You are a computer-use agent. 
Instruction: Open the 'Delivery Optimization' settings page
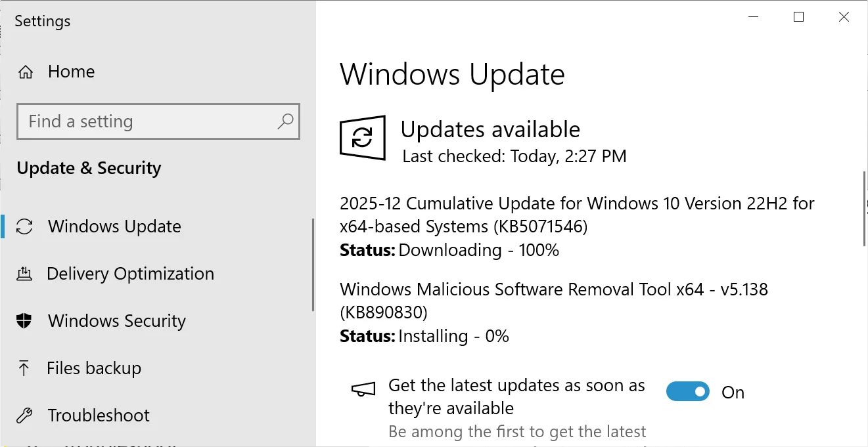pos(130,273)
